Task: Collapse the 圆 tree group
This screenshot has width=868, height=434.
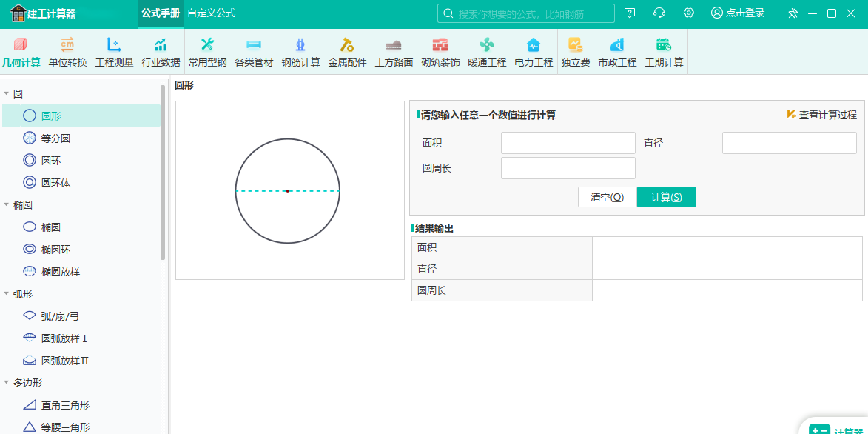Action: (x=6, y=93)
